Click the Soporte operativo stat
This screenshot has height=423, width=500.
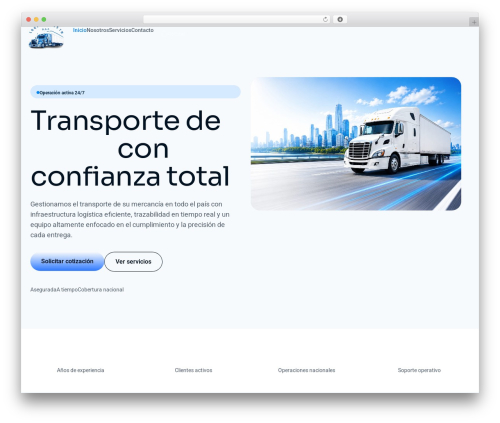(x=419, y=370)
